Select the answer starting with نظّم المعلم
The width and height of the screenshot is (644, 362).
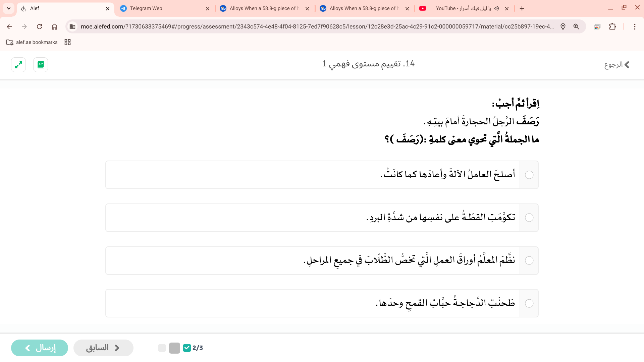click(529, 261)
